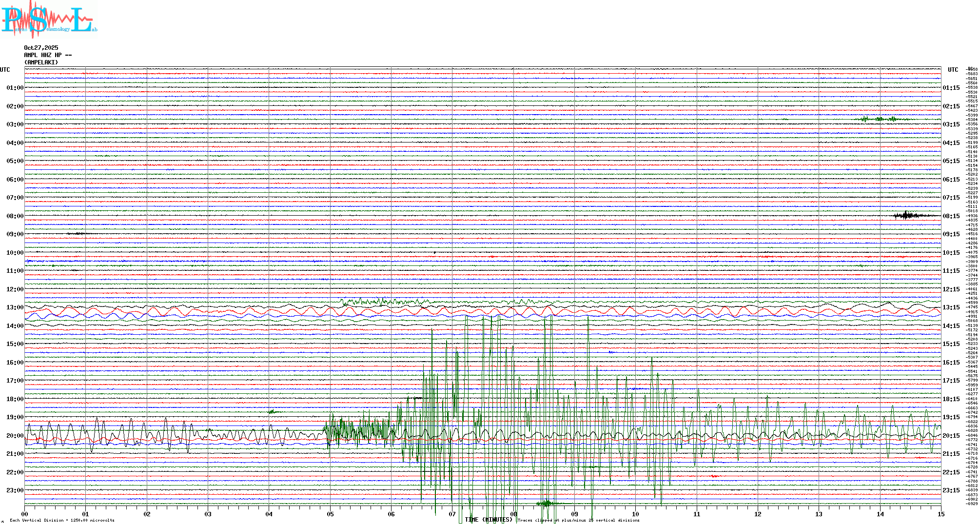Click the 00 minute tick at bottom left

pos(25,514)
